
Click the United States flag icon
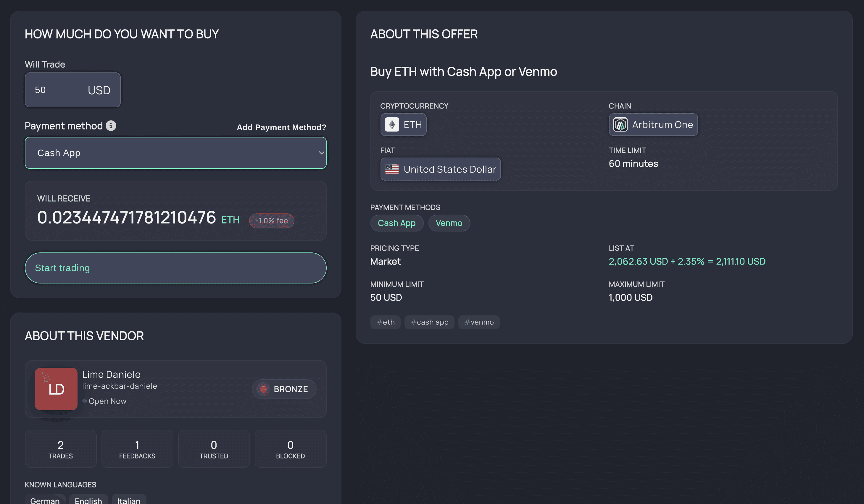[391, 169]
